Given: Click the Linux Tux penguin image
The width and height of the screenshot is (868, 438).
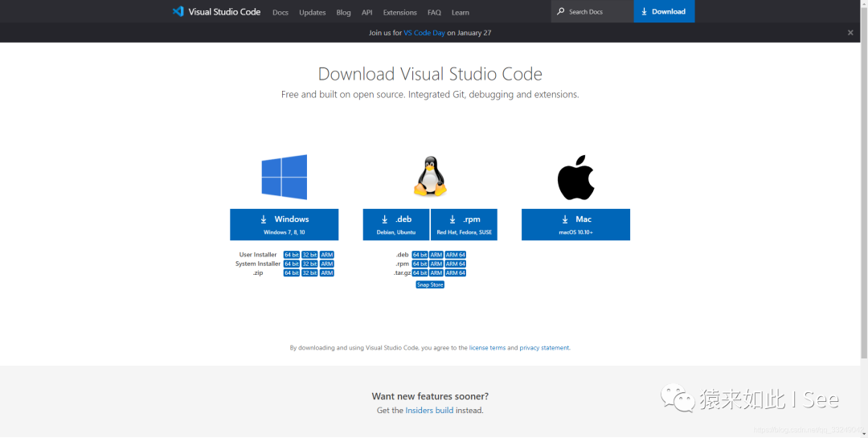Looking at the screenshot, I should [430, 176].
